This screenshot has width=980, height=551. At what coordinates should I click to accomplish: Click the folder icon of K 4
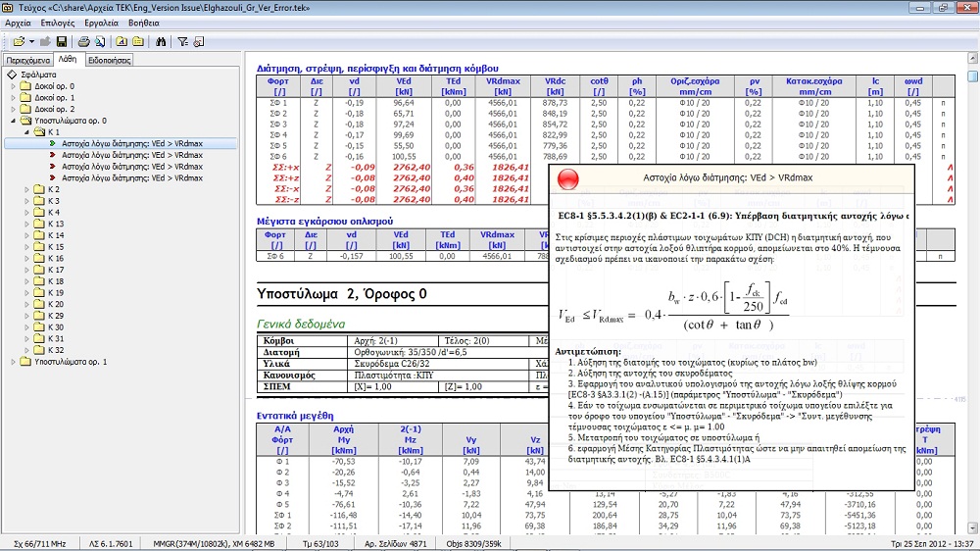click(x=39, y=212)
